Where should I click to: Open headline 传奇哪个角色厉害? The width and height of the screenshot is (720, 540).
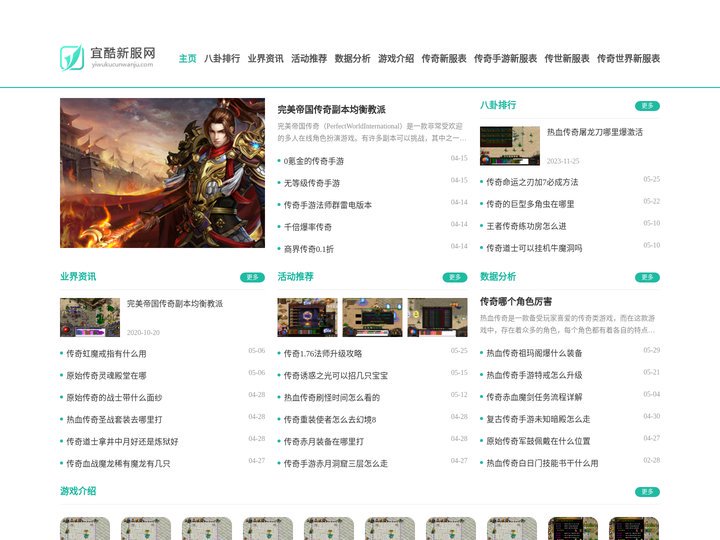click(516, 302)
